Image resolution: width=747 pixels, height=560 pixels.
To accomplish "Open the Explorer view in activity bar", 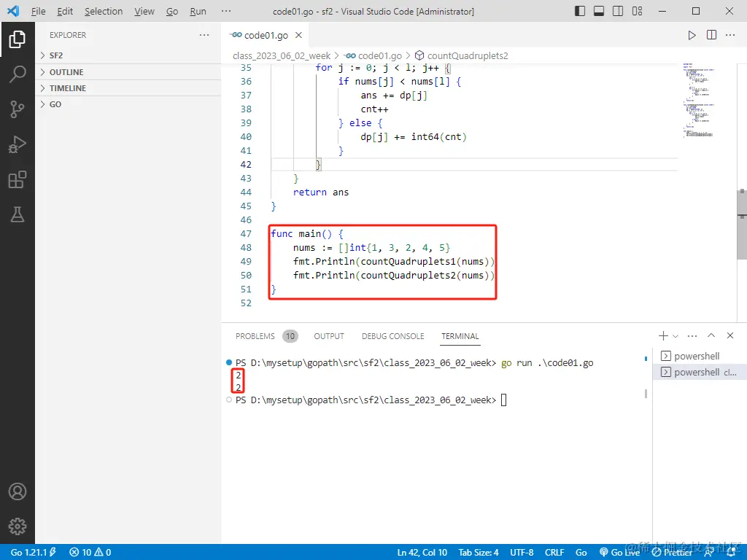I will click(18, 39).
